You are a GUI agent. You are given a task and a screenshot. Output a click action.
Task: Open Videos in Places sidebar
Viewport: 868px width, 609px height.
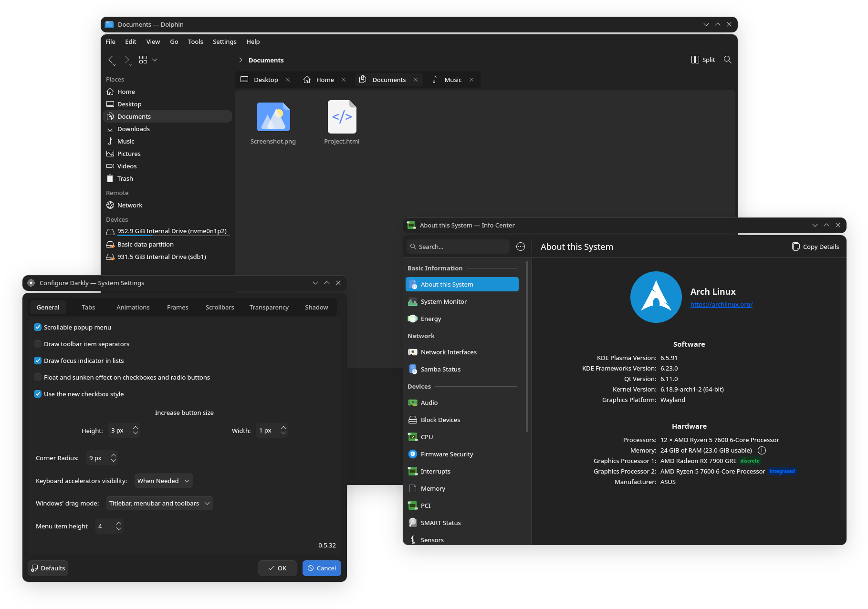click(167, 166)
